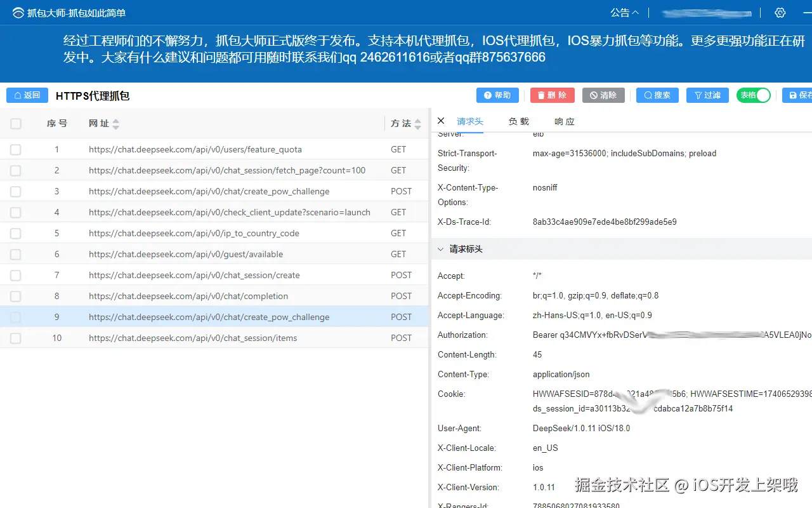Click the Accept-Language zh-Hans-US value
Image resolution: width=812 pixels, height=508 pixels.
tap(593, 316)
